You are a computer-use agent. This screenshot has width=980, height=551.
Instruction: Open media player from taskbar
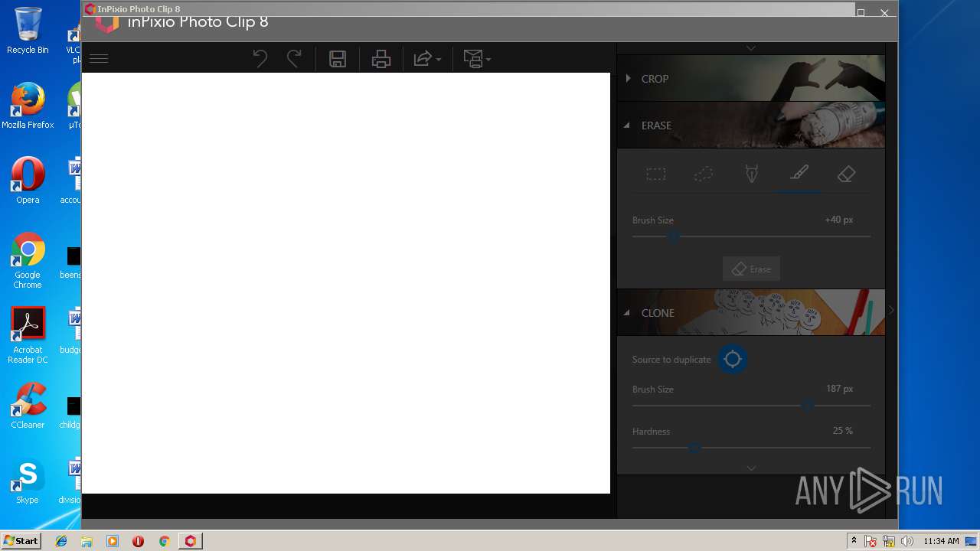[x=113, y=541]
